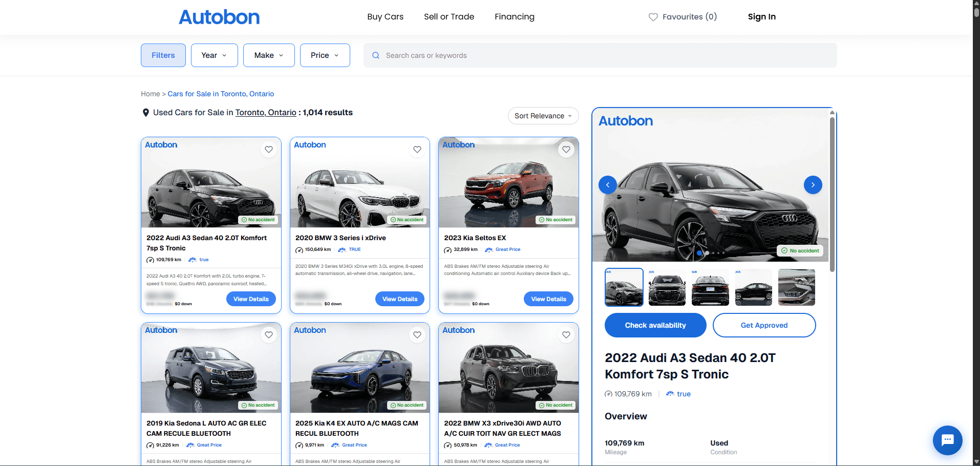Viewport: 980px width, 466px height.
Task: View Details for 2020 BMW 3 Series
Action: (x=400, y=299)
